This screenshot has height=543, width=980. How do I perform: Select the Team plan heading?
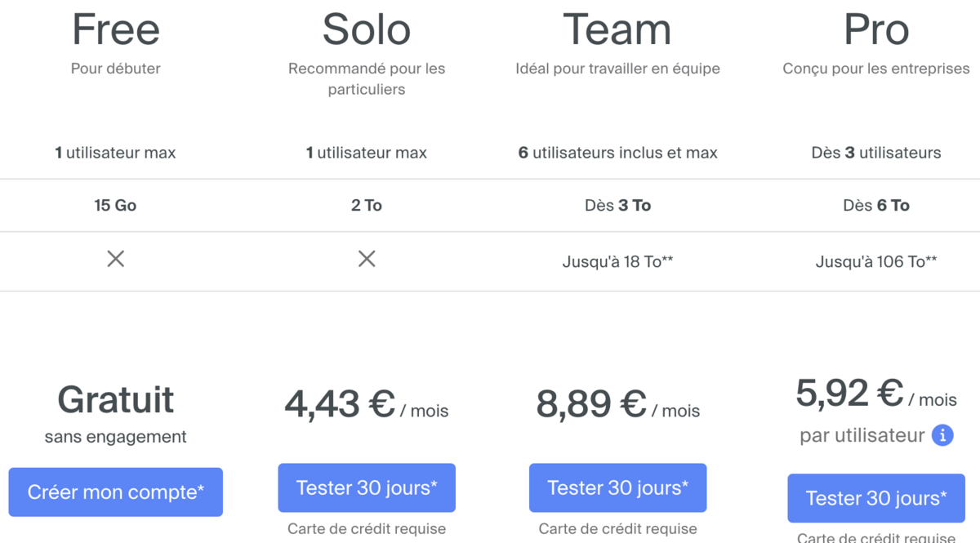pos(617,29)
